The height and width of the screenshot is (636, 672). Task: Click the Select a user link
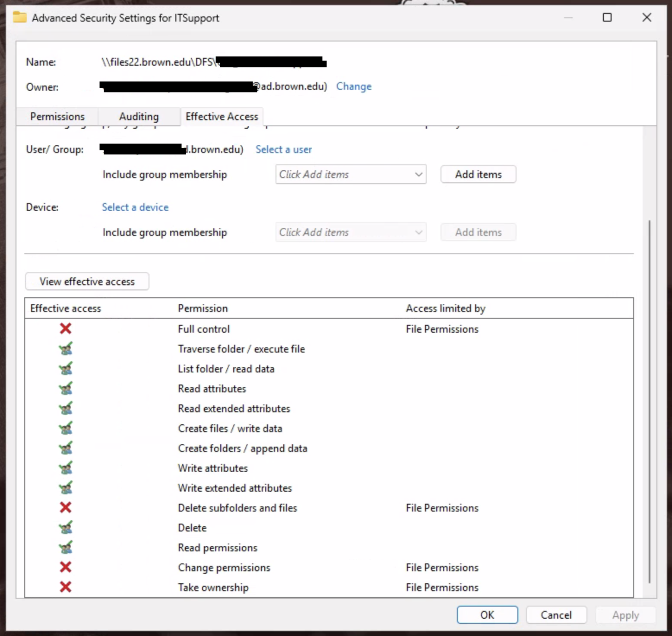click(x=283, y=149)
